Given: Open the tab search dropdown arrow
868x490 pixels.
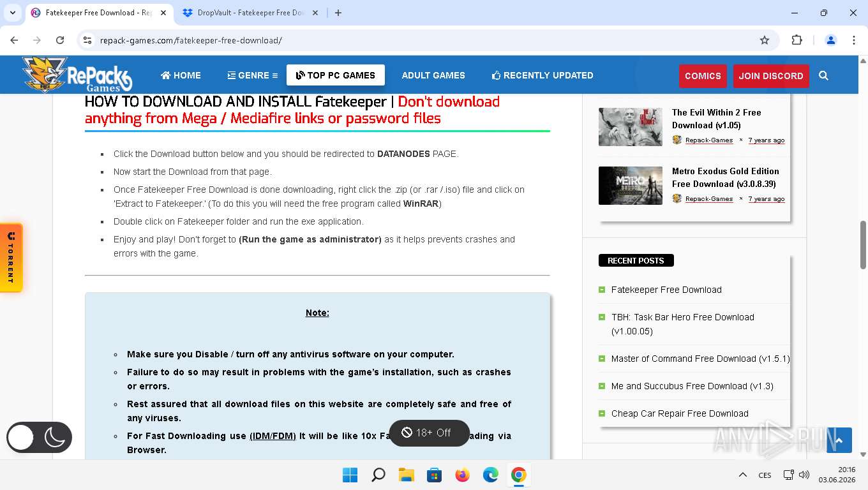Looking at the screenshot, I should pyautogui.click(x=12, y=13).
